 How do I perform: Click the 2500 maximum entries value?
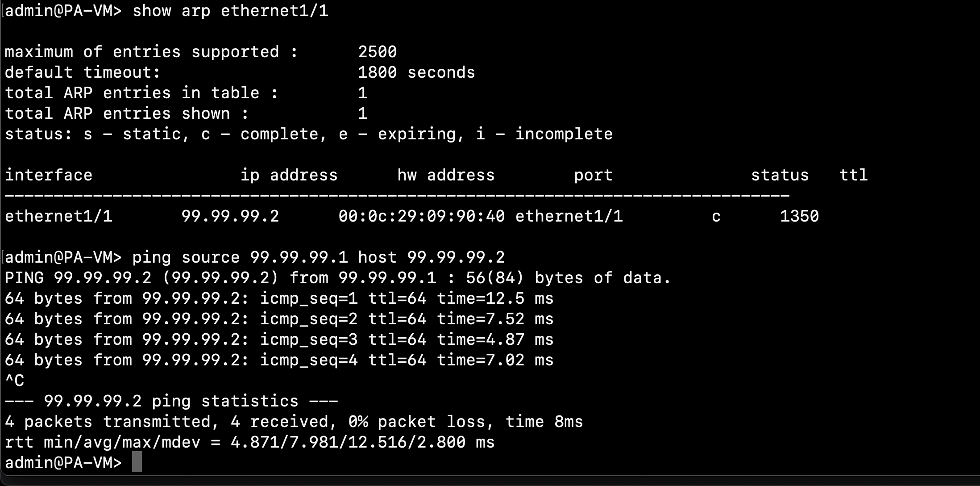[x=377, y=52]
